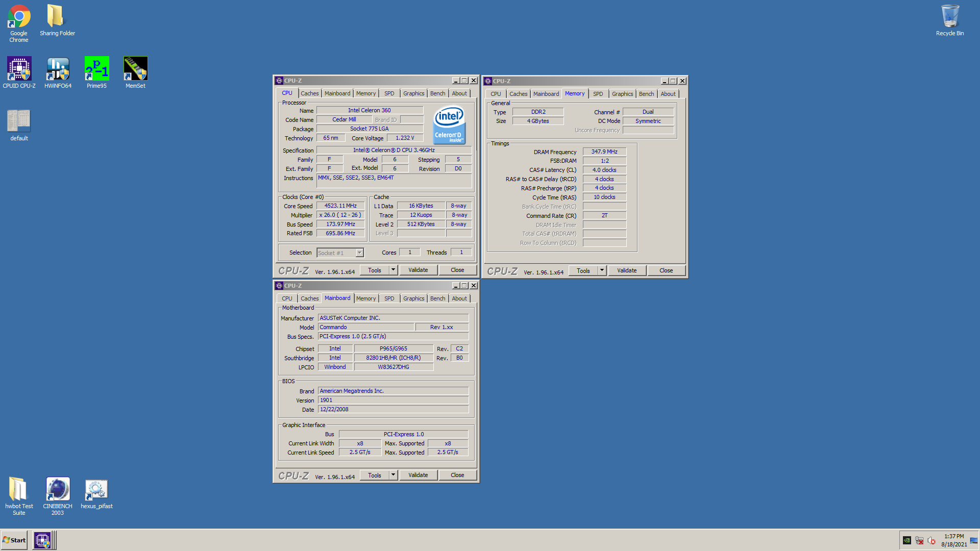Screen dimensions: 980x551
Task: Open Tools dropdown arrow in Memory window
Action: pyautogui.click(x=602, y=270)
